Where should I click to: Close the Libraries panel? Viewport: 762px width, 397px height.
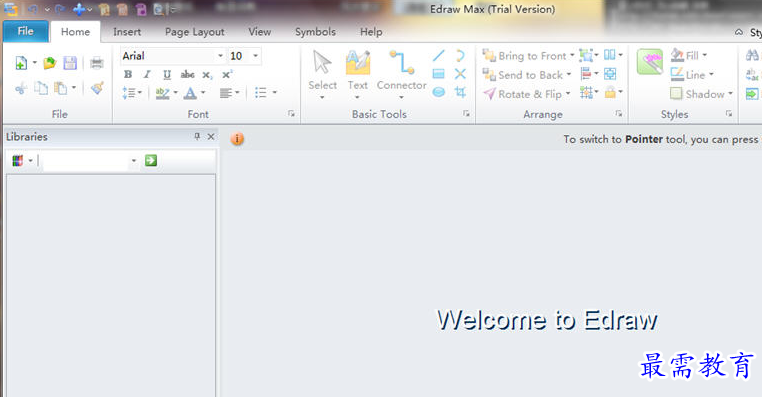point(211,137)
